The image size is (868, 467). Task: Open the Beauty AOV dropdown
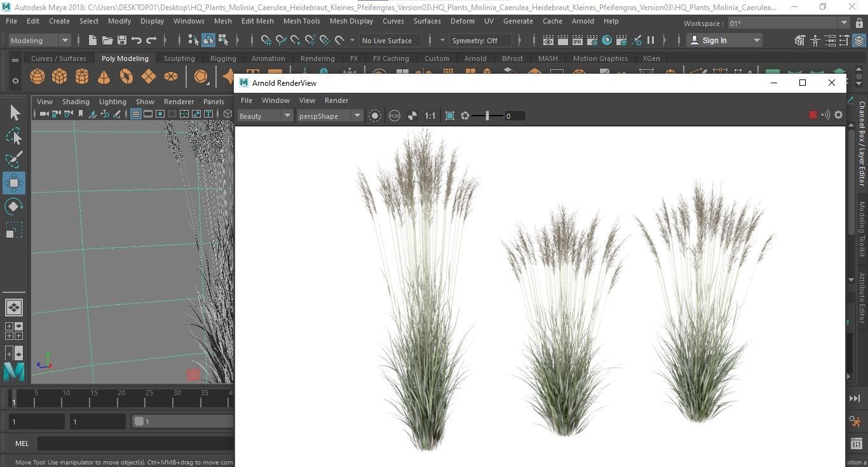265,116
